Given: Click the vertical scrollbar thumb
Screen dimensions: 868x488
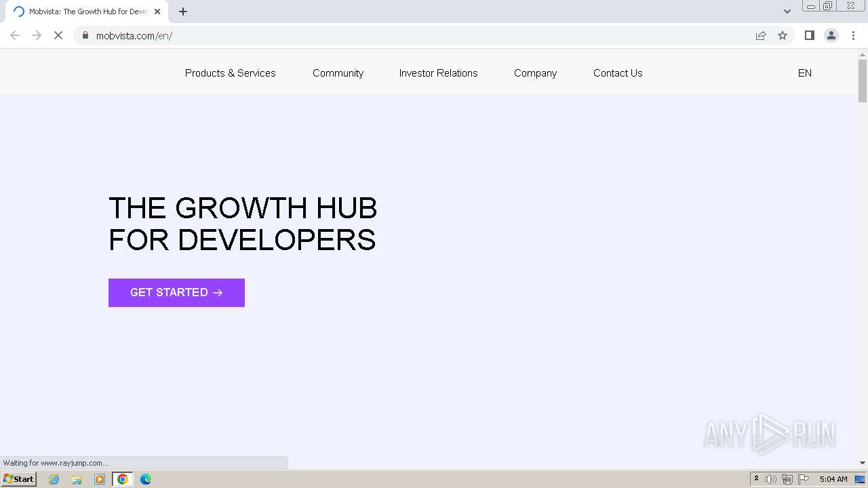Looking at the screenshot, I should click(x=863, y=81).
